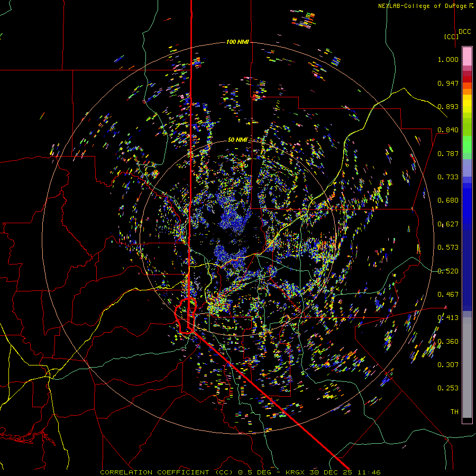Click the 0.947 legend value

[x=448, y=83]
